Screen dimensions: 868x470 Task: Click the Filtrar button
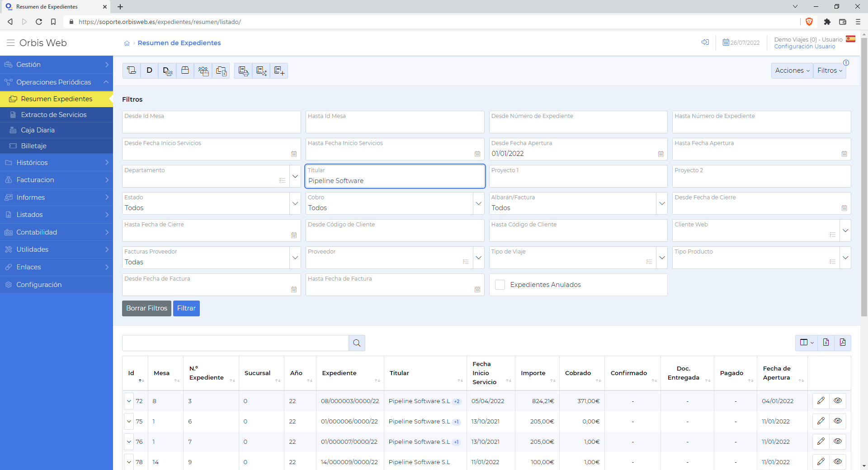coord(186,308)
